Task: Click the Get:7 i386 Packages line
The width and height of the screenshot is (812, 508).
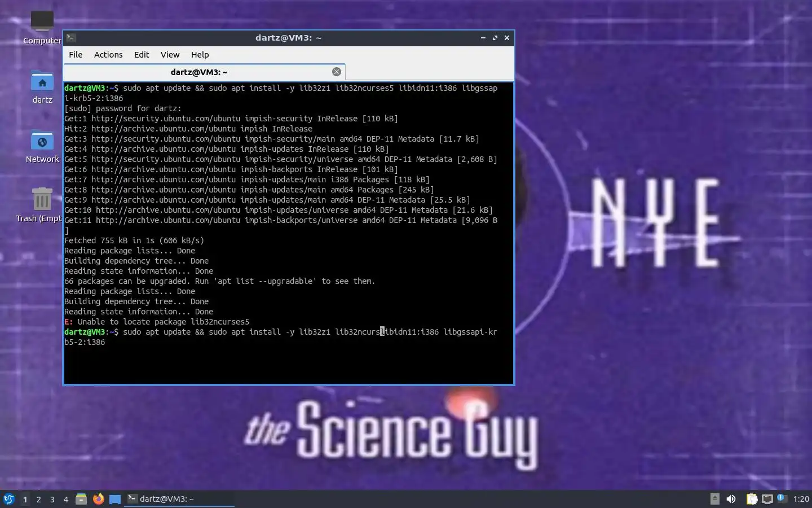Action: pos(247,179)
